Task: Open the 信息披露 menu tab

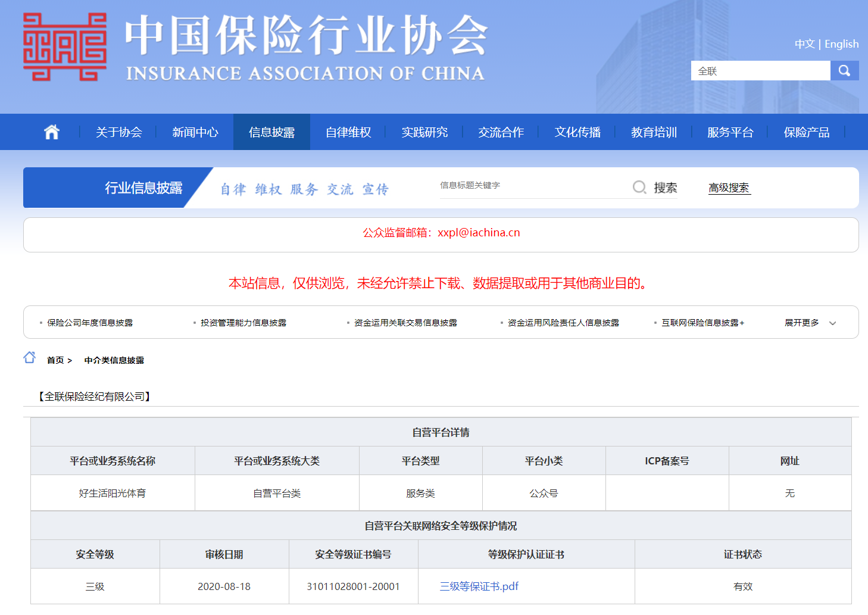Action: coord(271,132)
